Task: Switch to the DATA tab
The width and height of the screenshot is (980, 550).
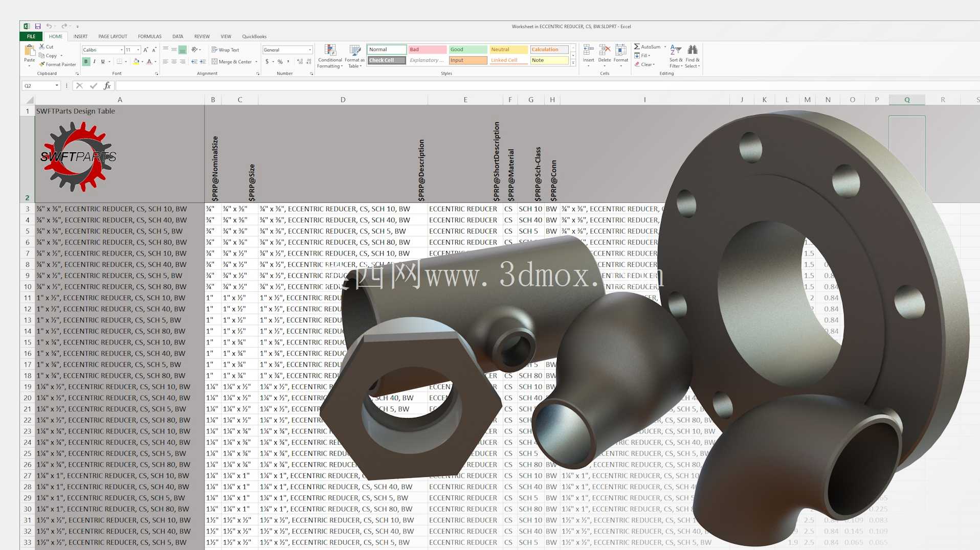Action: [177, 36]
